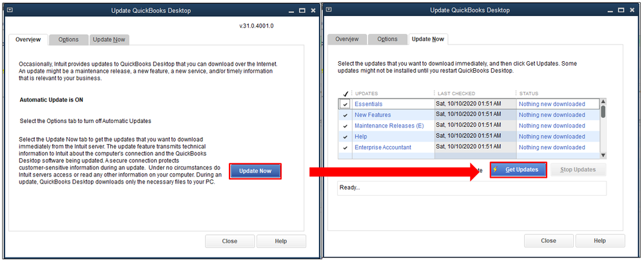This screenshot has width=644, height=262.
Task: Minimize the left Update QuickBooks window
Action: [292, 10]
